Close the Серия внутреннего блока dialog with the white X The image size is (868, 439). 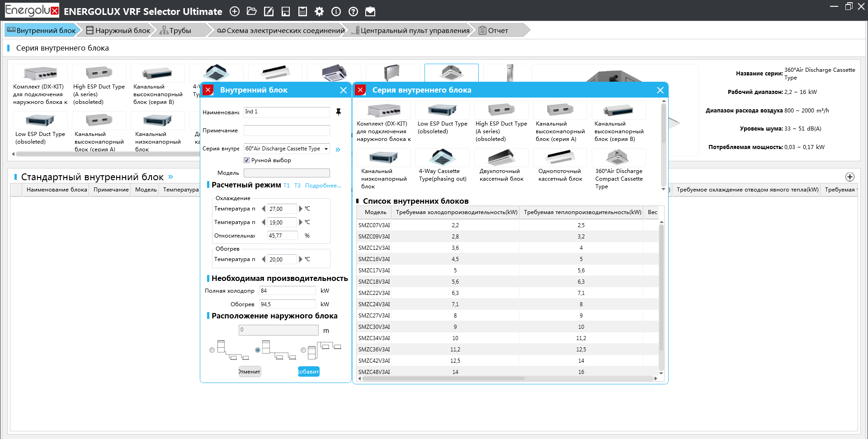coord(660,90)
